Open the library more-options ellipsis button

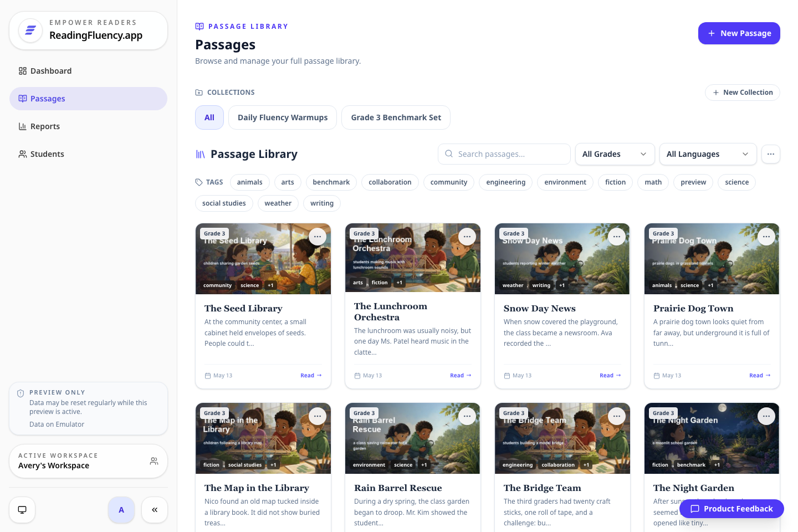pyautogui.click(x=771, y=154)
